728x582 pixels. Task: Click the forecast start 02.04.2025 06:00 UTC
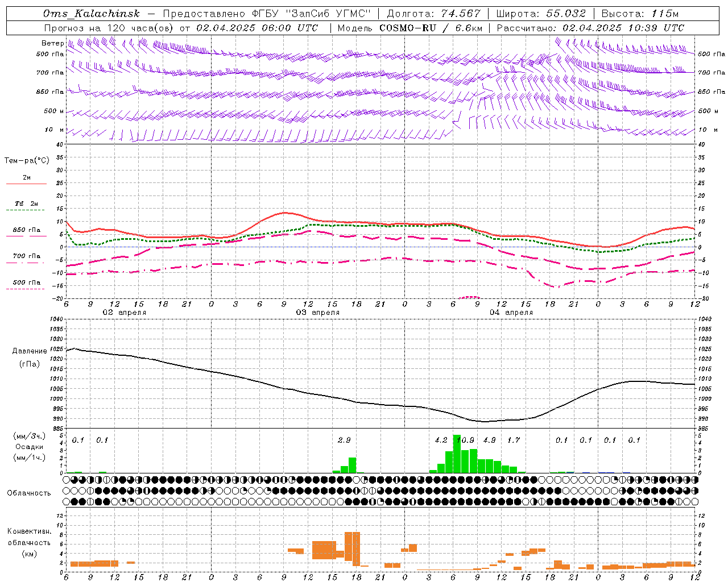tap(257, 28)
